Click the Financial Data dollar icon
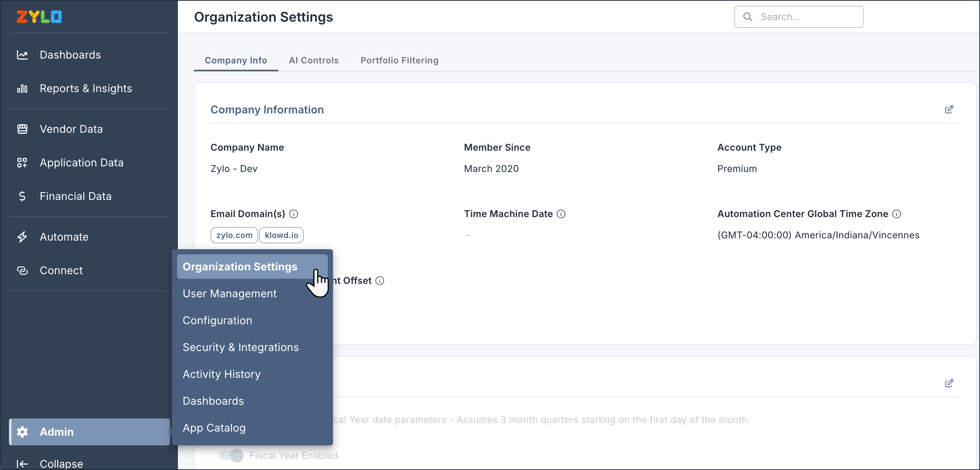This screenshot has height=470, width=980. click(22, 196)
